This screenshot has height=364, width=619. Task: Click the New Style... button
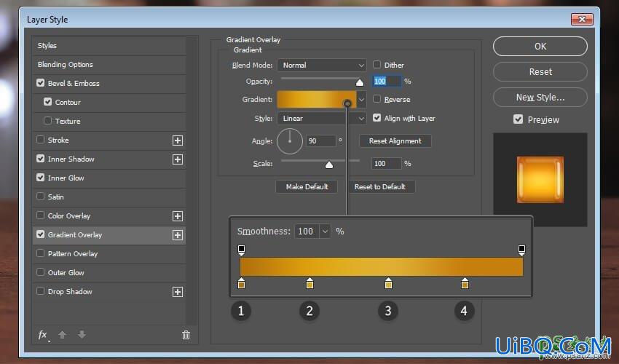click(x=540, y=97)
